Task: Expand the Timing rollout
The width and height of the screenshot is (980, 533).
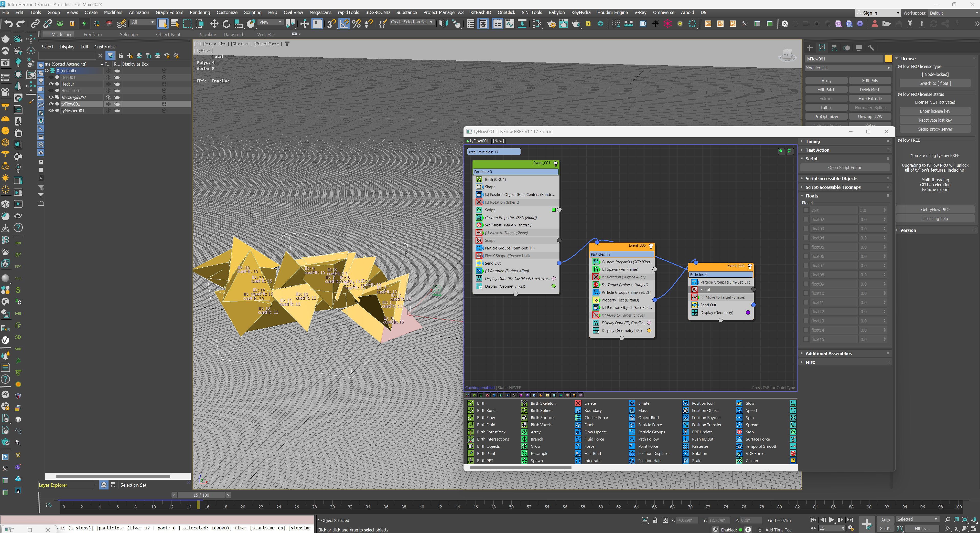Action: point(813,141)
